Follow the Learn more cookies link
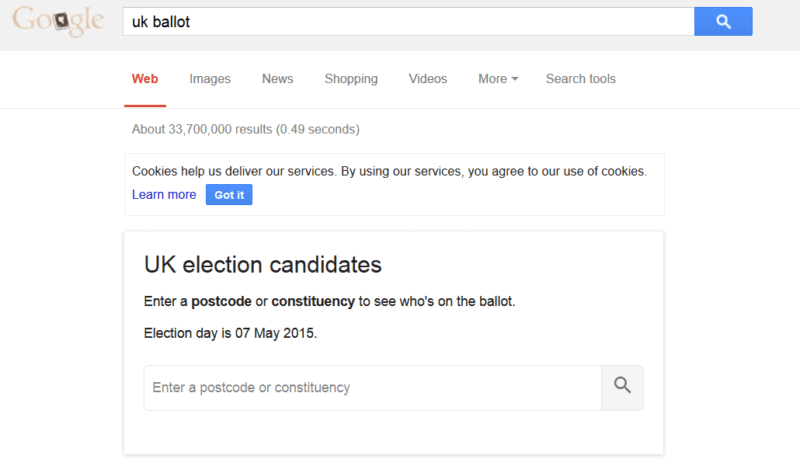The height and width of the screenshot is (466, 800). 164,195
